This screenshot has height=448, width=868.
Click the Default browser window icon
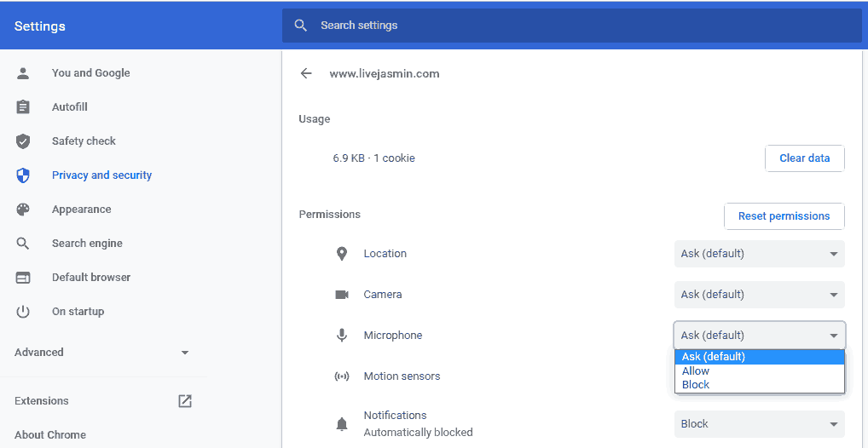click(x=23, y=278)
